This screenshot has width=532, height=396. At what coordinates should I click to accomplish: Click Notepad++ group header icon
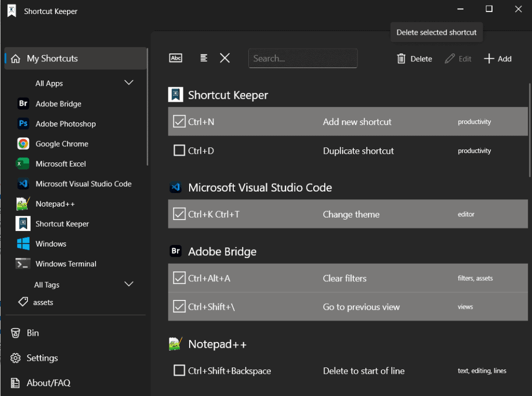click(176, 344)
